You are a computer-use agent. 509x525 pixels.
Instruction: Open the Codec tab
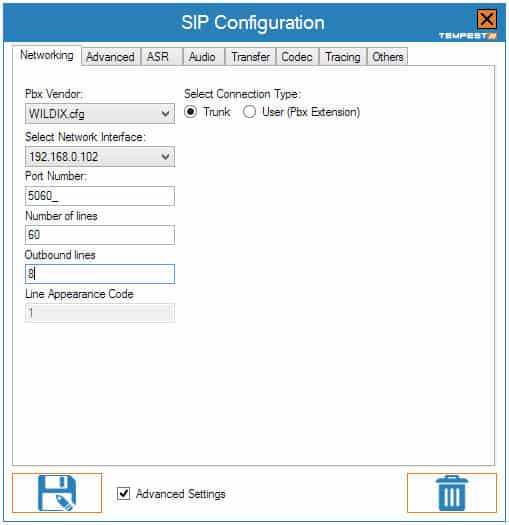297,57
